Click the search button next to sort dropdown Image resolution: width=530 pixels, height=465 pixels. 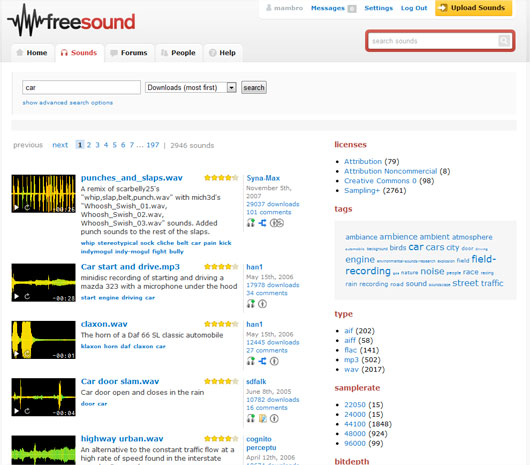pyautogui.click(x=254, y=88)
